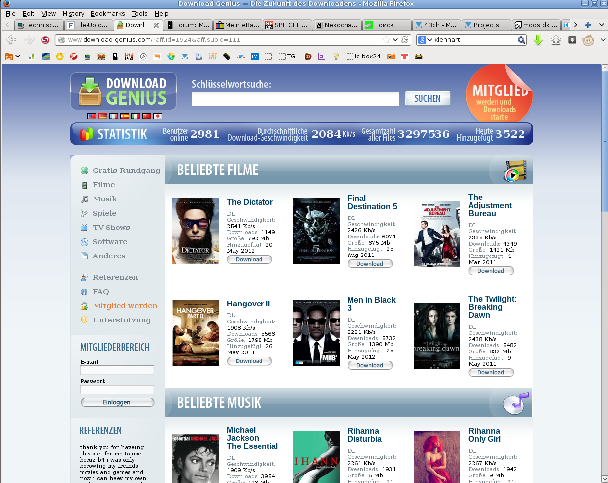Click the Statistik bar chart icon
The height and width of the screenshot is (483, 608).
(86, 134)
